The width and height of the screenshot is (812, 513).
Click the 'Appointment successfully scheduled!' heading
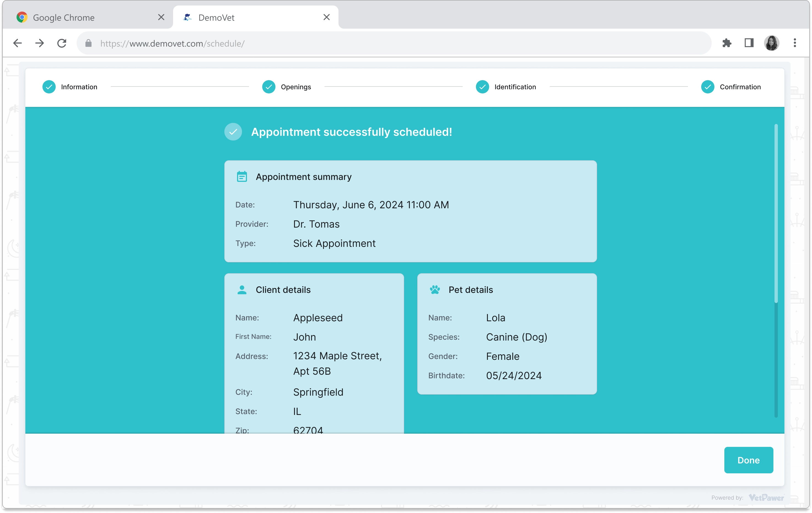click(351, 132)
